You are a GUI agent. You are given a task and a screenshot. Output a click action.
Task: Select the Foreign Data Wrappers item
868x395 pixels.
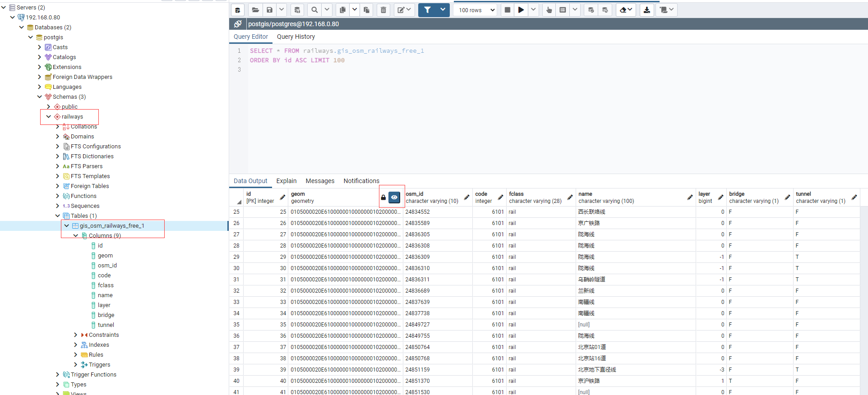tap(83, 77)
